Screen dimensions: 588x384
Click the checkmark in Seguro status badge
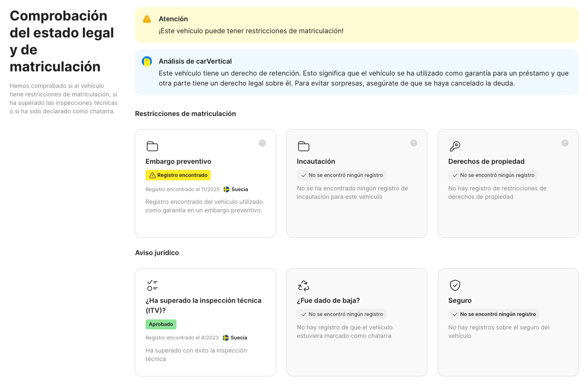coord(455,314)
